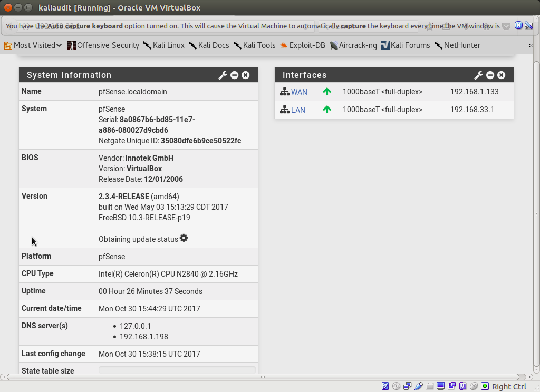Click VirtualBox mouse integration status icon

tap(474, 386)
